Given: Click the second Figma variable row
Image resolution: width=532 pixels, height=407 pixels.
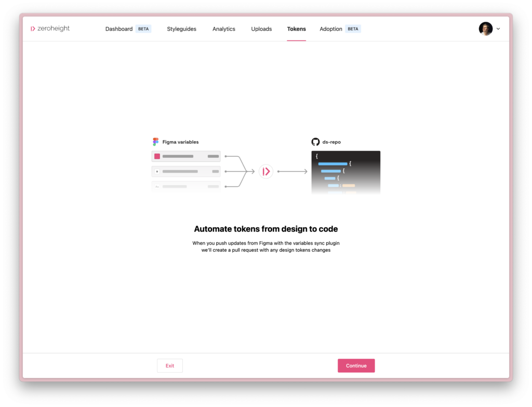Looking at the screenshot, I should click(186, 171).
